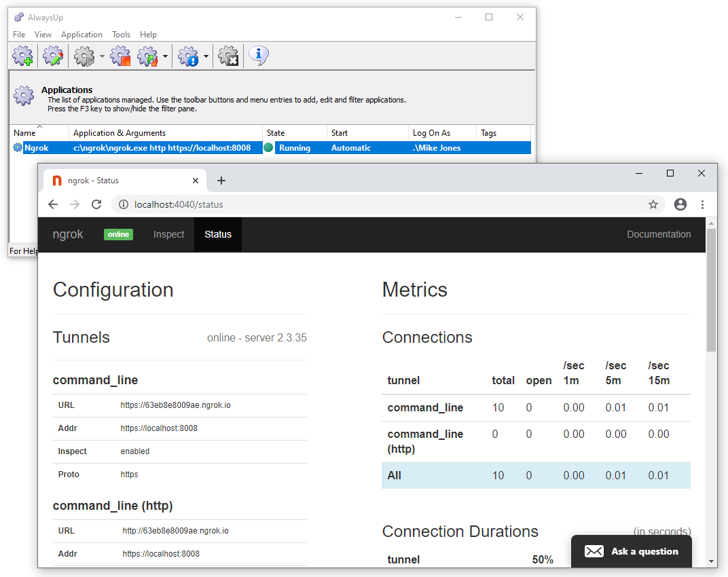The image size is (728, 577).
Task: Sort by Application & Arguments column header
Action: [165, 133]
